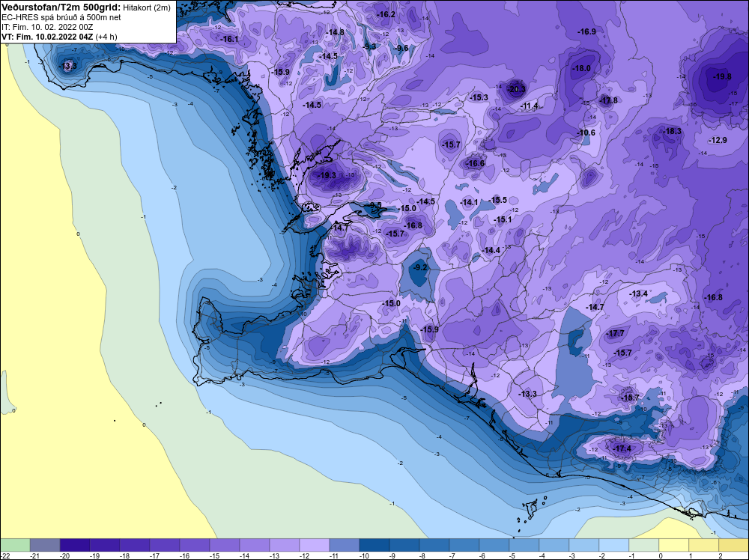
Task: Pick the legend swatch labeled 2
Action: [x=734, y=545]
